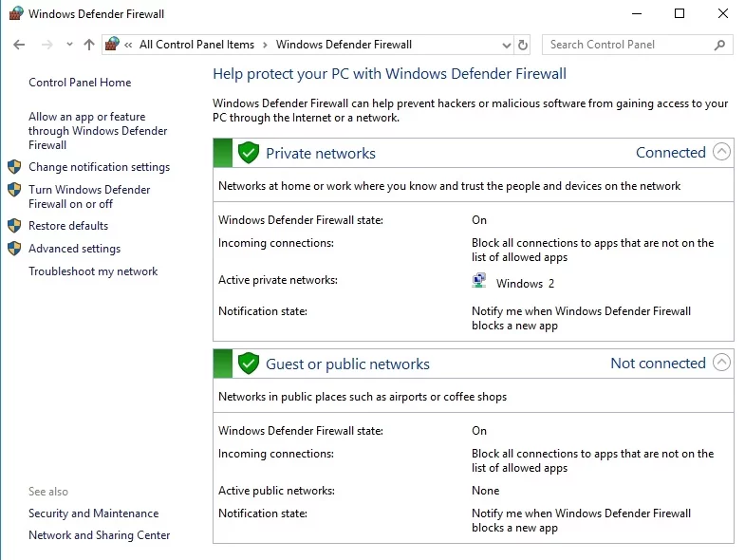This screenshot has width=745, height=560.
Task: Open the address bar history dropdown
Action: coord(505,45)
